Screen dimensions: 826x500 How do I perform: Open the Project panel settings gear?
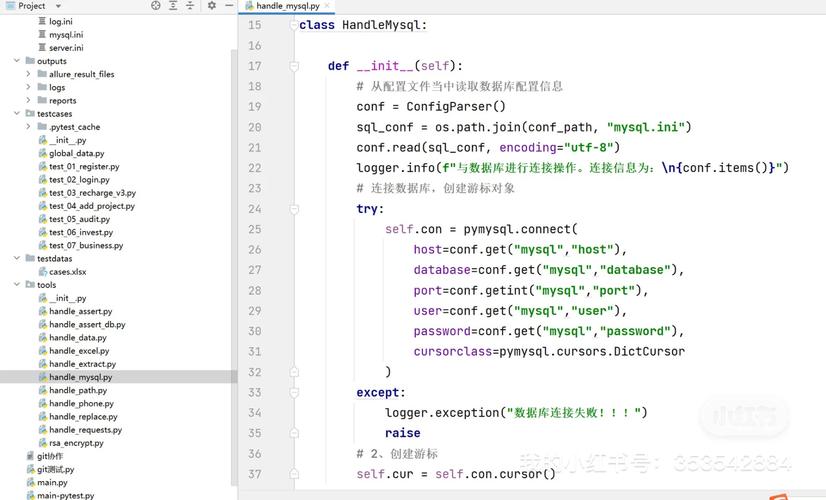pos(212,5)
